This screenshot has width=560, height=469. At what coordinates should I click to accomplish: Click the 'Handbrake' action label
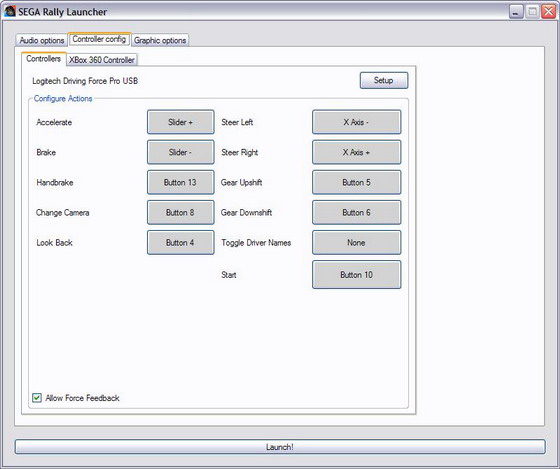[55, 183]
